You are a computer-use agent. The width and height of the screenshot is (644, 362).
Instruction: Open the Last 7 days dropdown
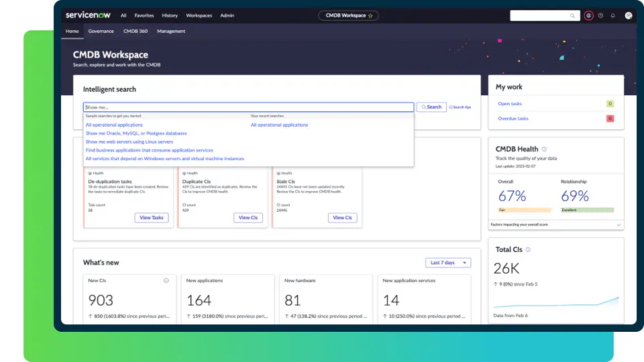(448, 263)
